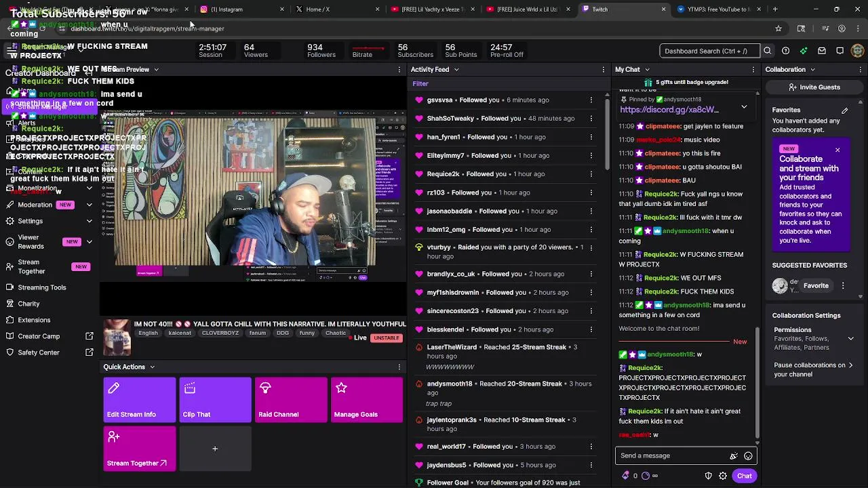Expand the Permissions collaboration setting
The image size is (868, 488).
click(850, 338)
